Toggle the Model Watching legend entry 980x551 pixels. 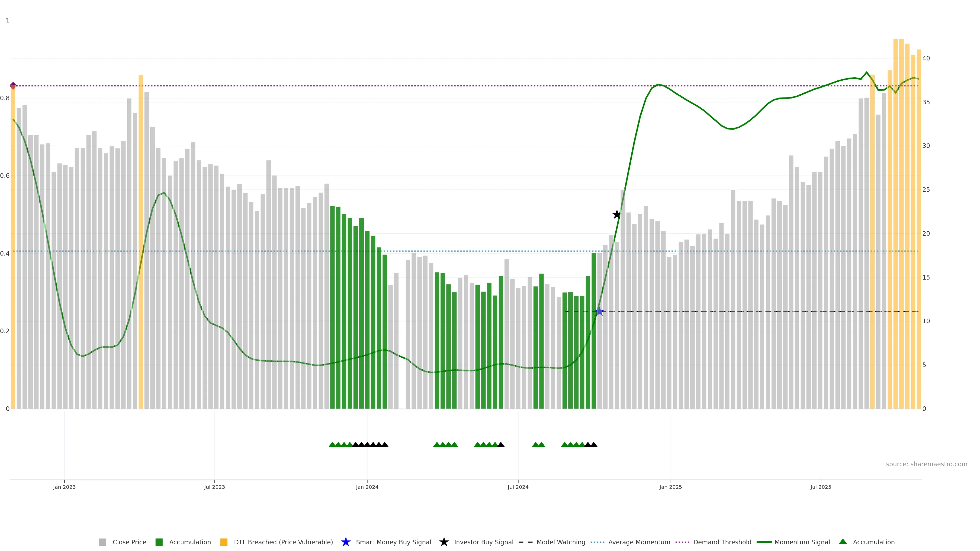(x=561, y=542)
